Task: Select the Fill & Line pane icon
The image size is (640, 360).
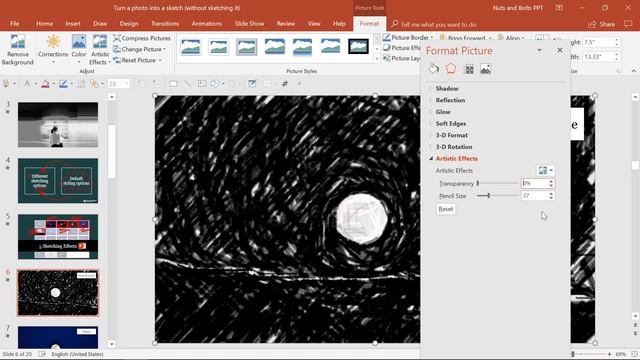Action: (x=433, y=69)
